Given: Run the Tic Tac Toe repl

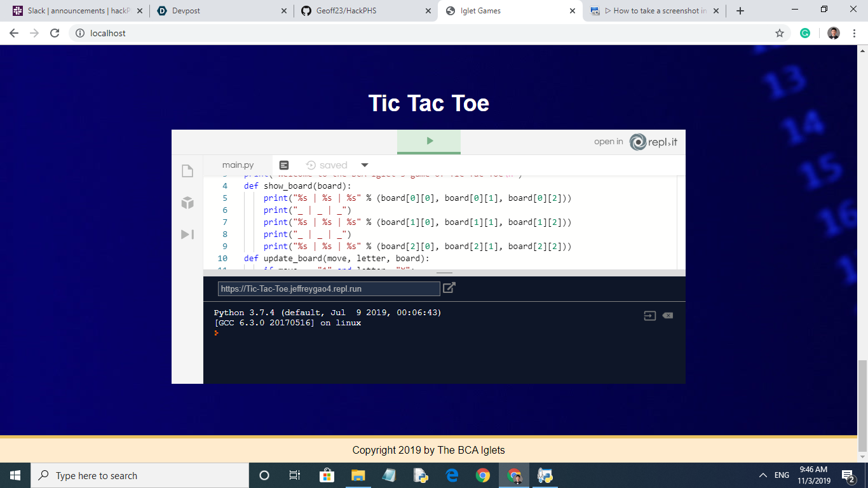Looking at the screenshot, I should 429,141.
